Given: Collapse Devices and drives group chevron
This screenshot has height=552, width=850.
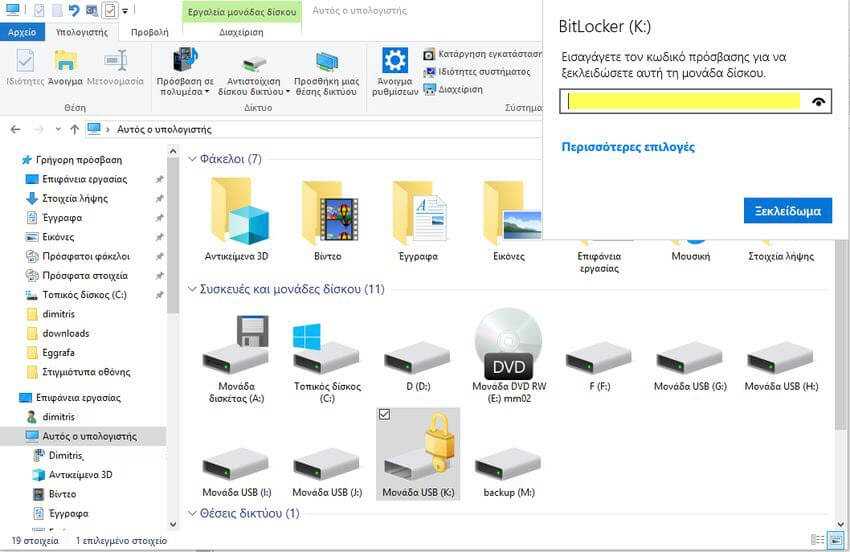Looking at the screenshot, I should [192, 289].
